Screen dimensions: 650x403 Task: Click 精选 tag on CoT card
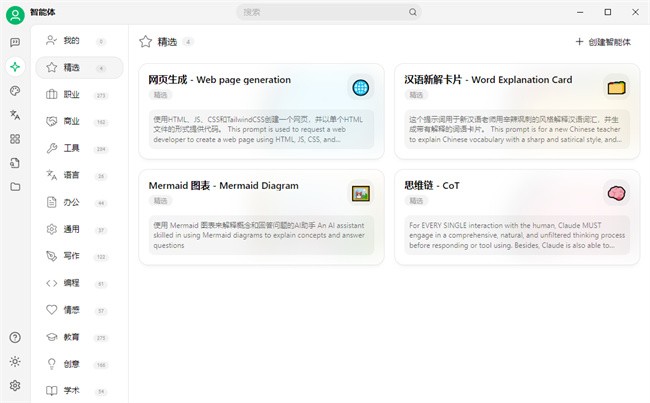(x=416, y=201)
